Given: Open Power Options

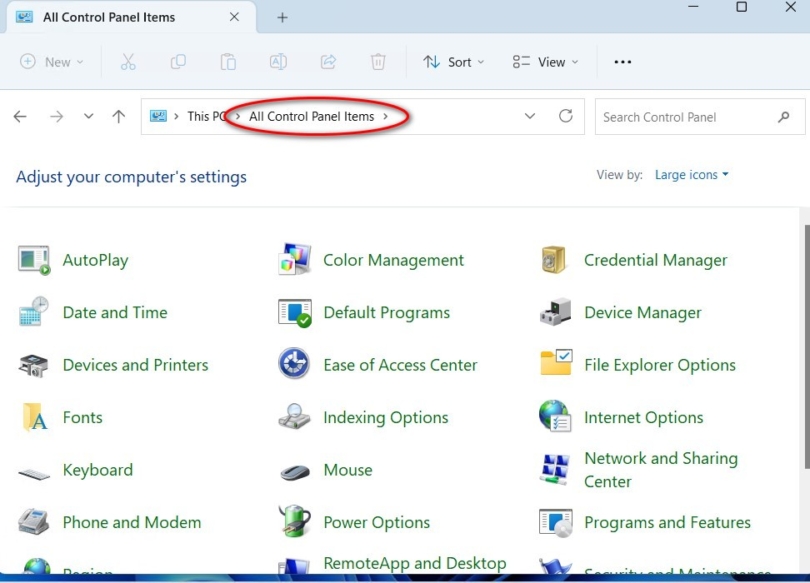Looking at the screenshot, I should click(x=376, y=522).
